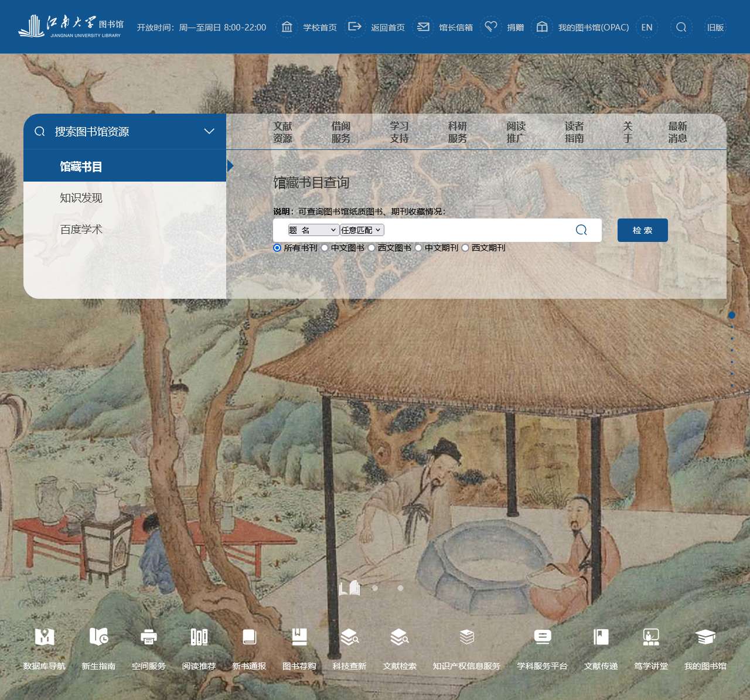Viewport: 750px width, 700px height.
Task: Select the 中文期刊 radio button
Action: (x=418, y=248)
